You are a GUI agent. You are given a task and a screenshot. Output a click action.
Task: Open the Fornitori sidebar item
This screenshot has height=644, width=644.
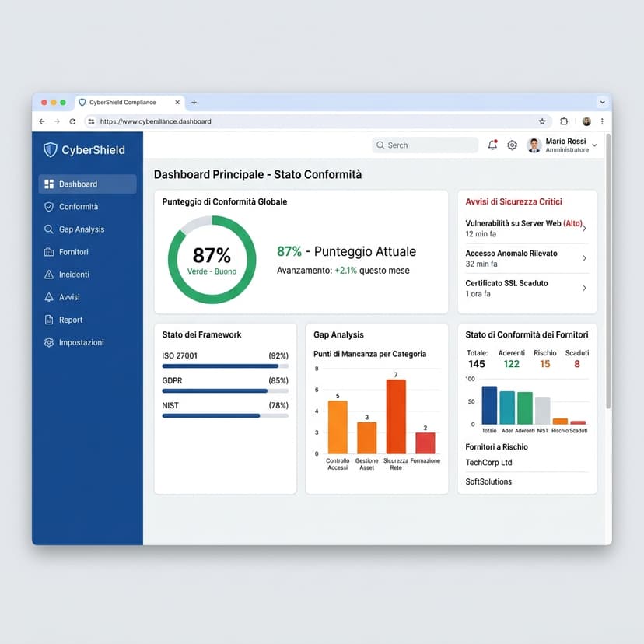click(x=87, y=252)
